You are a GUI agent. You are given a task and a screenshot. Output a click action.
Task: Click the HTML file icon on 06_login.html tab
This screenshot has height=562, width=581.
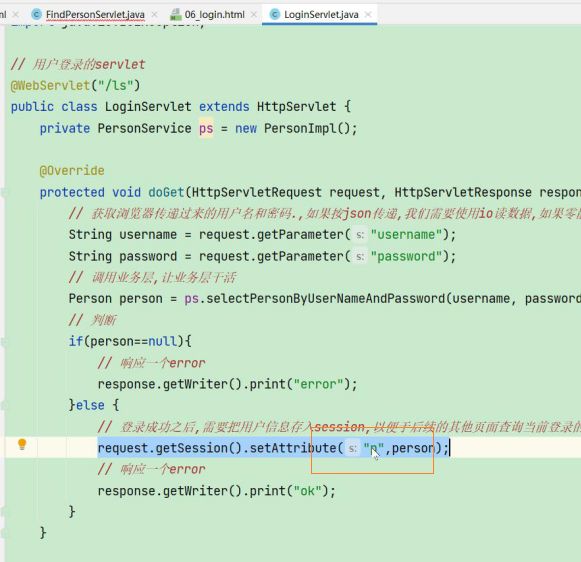pyautogui.click(x=175, y=14)
